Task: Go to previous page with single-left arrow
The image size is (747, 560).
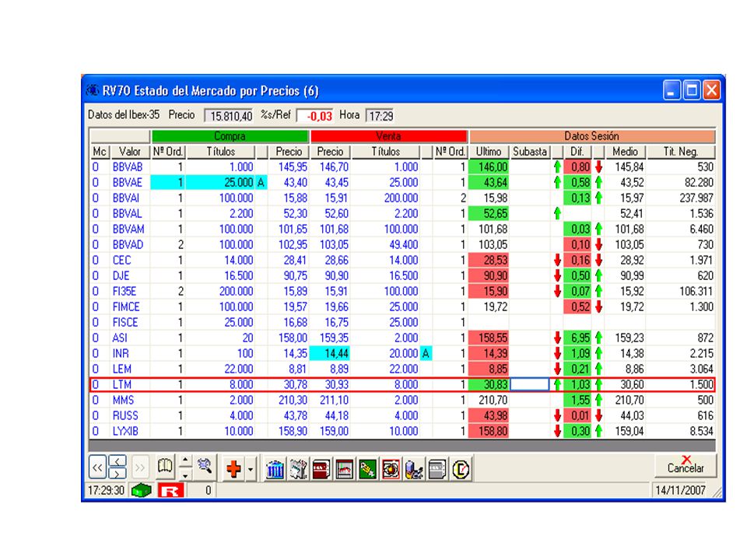Action: 117,461
